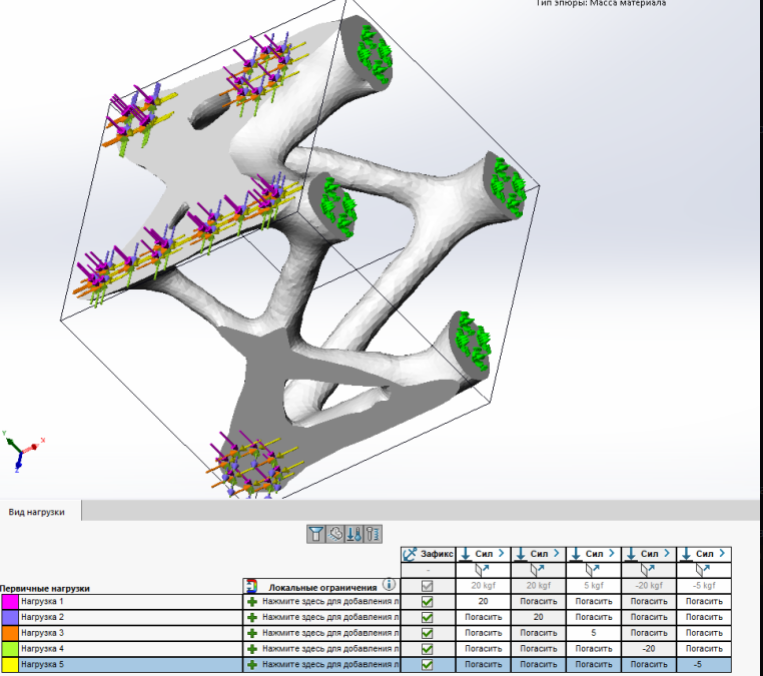Toggle Зафикс checkbox for Нагрузка 2
Screen dimensions: 763x676
click(x=427, y=618)
